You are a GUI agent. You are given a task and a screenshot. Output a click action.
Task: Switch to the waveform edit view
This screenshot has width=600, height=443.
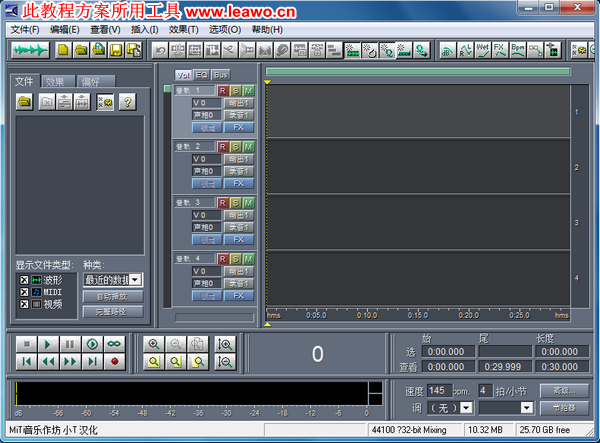click(x=30, y=50)
